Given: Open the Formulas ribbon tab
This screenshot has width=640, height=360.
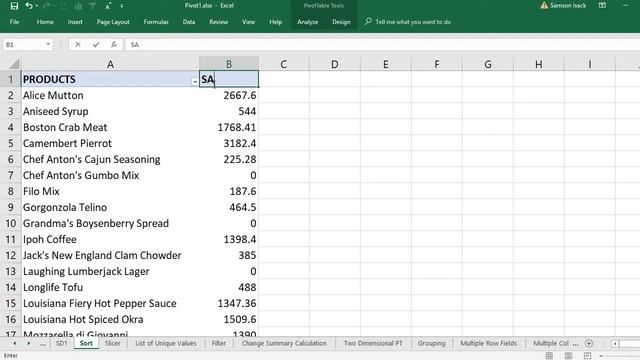Looking at the screenshot, I should [156, 22].
